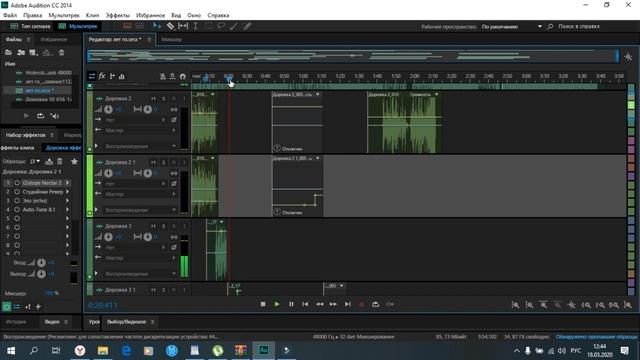Click the fx button above tracks
The height and width of the screenshot is (360, 640).
click(102, 76)
